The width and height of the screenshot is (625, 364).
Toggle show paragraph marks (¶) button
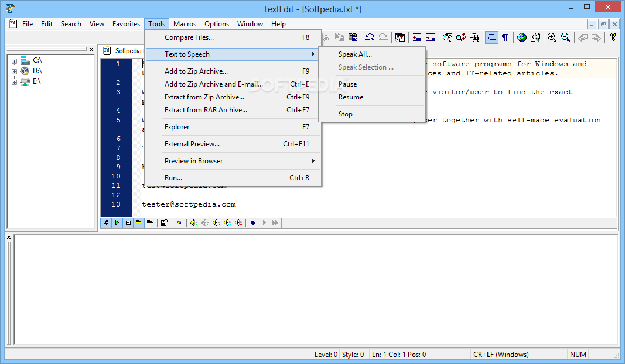click(505, 37)
